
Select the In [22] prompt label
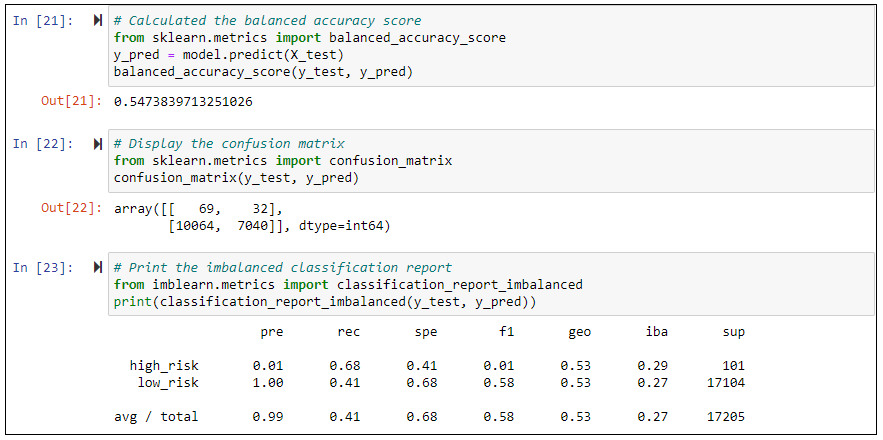coord(43,144)
